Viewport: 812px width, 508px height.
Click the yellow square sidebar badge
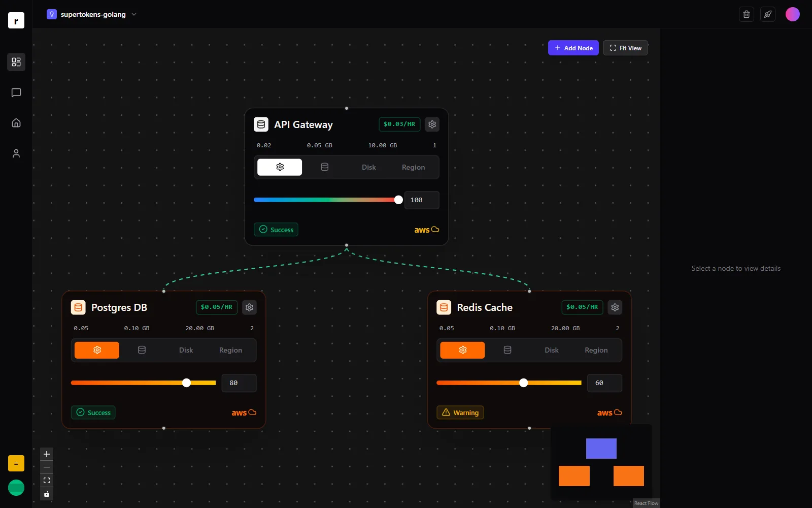click(16, 463)
